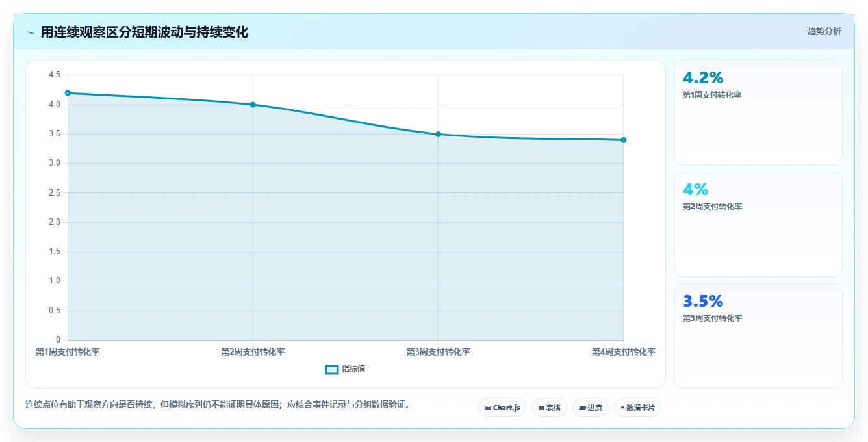Viewport: 868px width, 442px height.
Task: Click the y-axis value 4.5
Action: [55, 75]
